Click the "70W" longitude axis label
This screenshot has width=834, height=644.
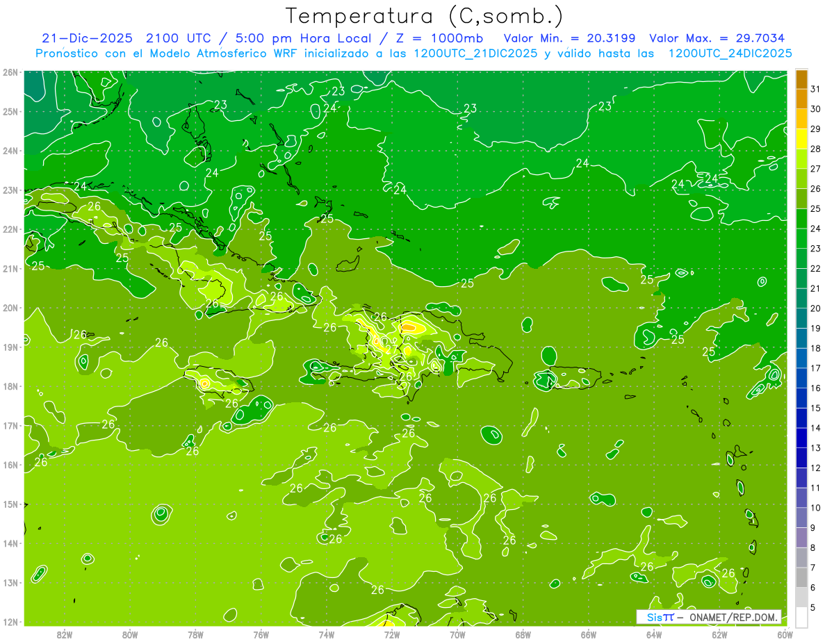click(457, 634)
